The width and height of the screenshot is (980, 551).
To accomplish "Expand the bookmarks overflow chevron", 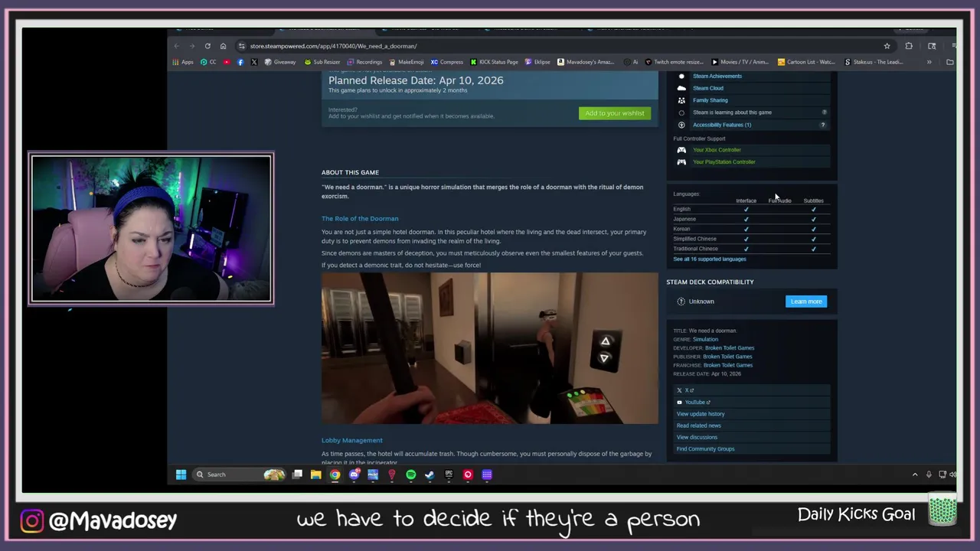I will (929, 62).
